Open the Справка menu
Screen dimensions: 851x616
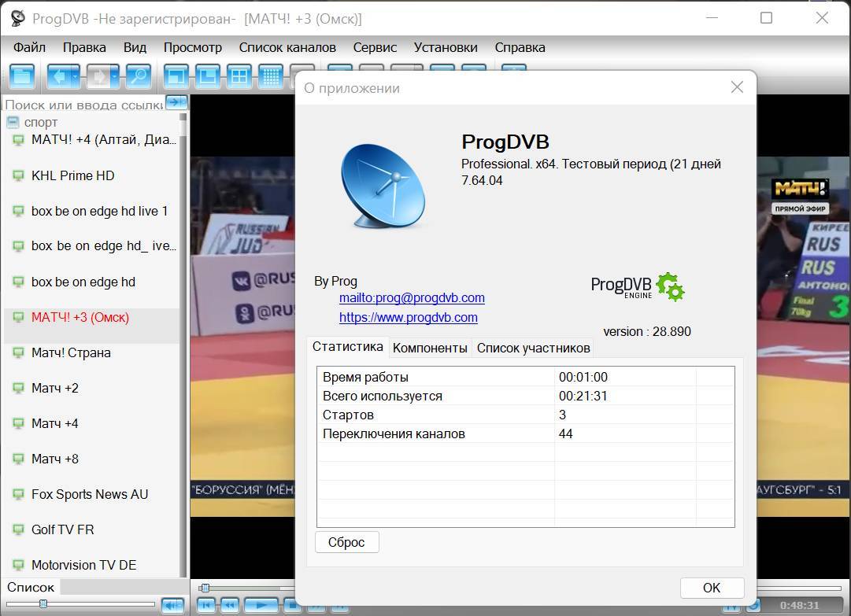[x=520, y=48]
